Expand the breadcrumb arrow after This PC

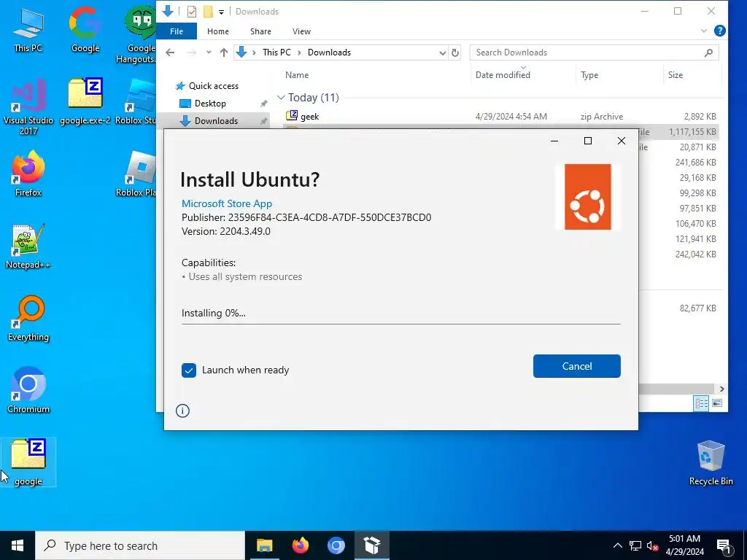299,52
